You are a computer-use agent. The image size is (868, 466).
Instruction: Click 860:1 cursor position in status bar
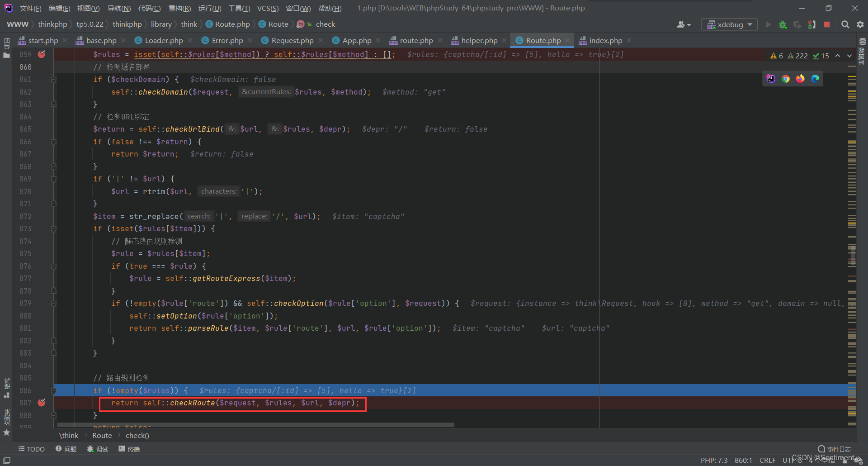tap(744, 461)
